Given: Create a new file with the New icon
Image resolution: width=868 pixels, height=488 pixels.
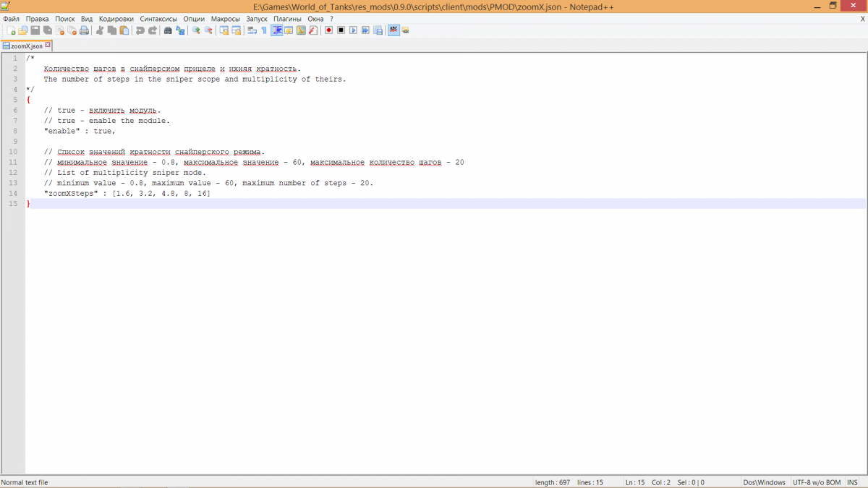Looking at the screenshot, I should 11,30.
